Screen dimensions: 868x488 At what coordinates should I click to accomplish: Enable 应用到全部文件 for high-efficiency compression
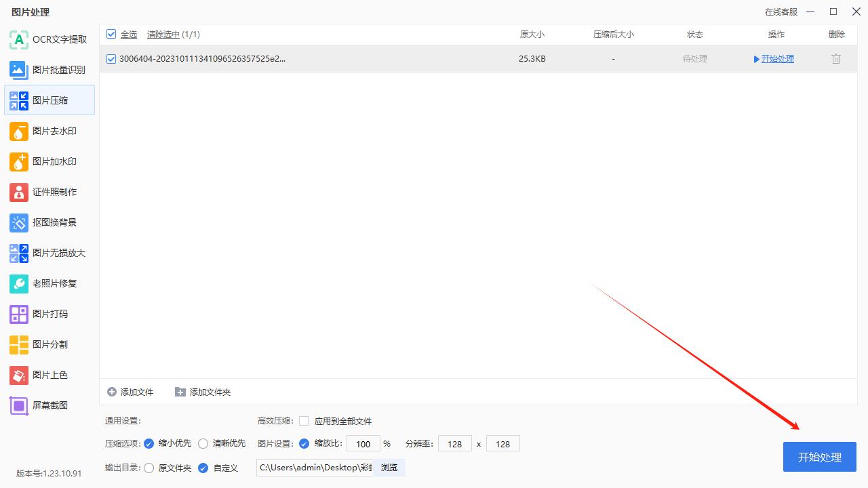[303, 421]
